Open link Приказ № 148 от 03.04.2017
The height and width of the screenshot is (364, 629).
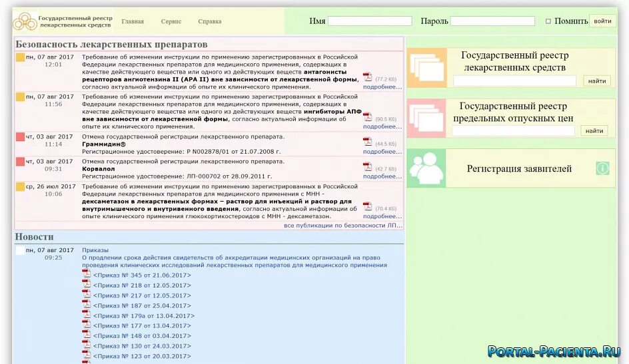(142, 336)
